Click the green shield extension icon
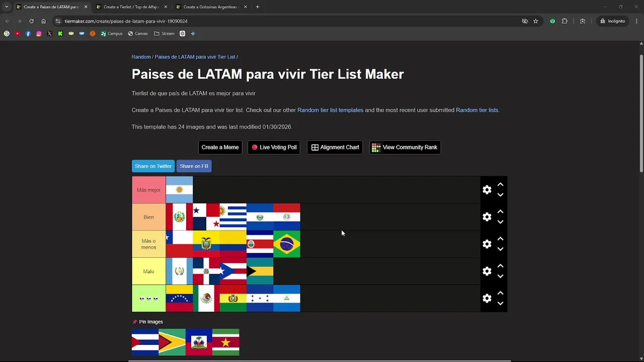 [x=552, y=21]
